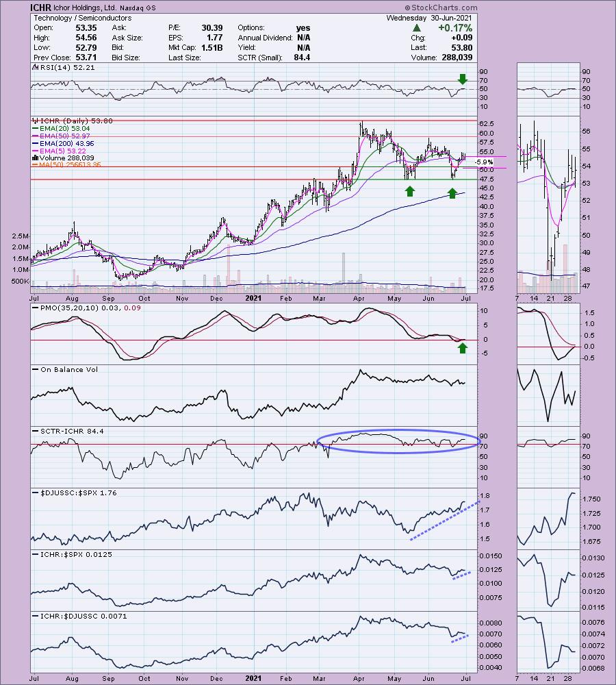Screen dimensions: 616x685
Task: Click the EPS value 1.77
Action: coord(215,38)
